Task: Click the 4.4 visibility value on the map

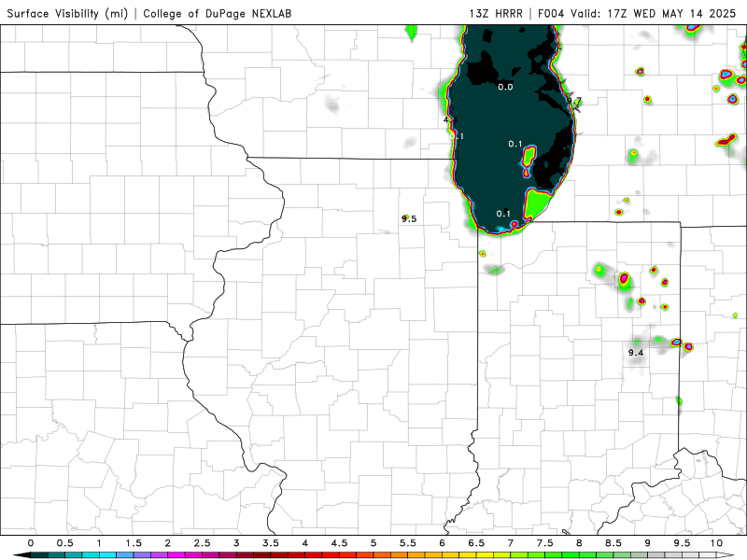Action: (x=451, y=120)
